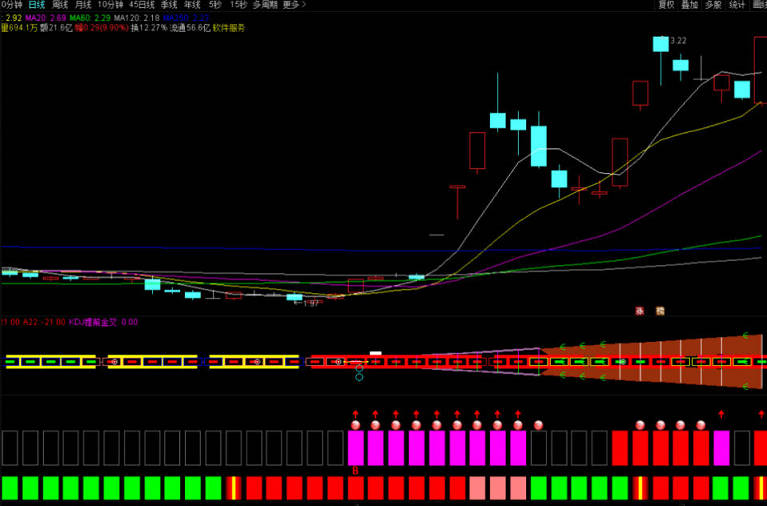The width and height of the screenshot is (767, 506).
Task: Click the red B buy signal marker
Action: (356, 471)
